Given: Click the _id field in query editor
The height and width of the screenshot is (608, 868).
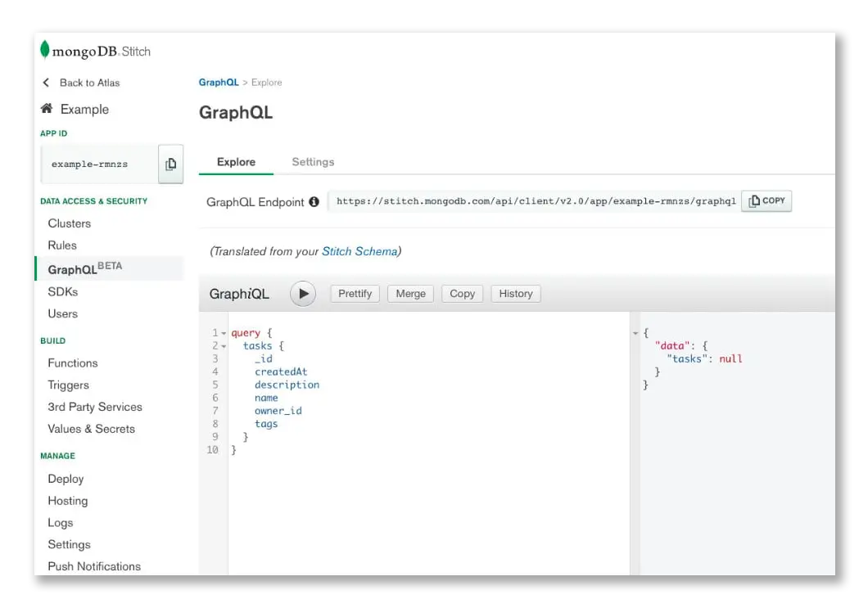Looking at the screenshot, I should coord(264,359).
